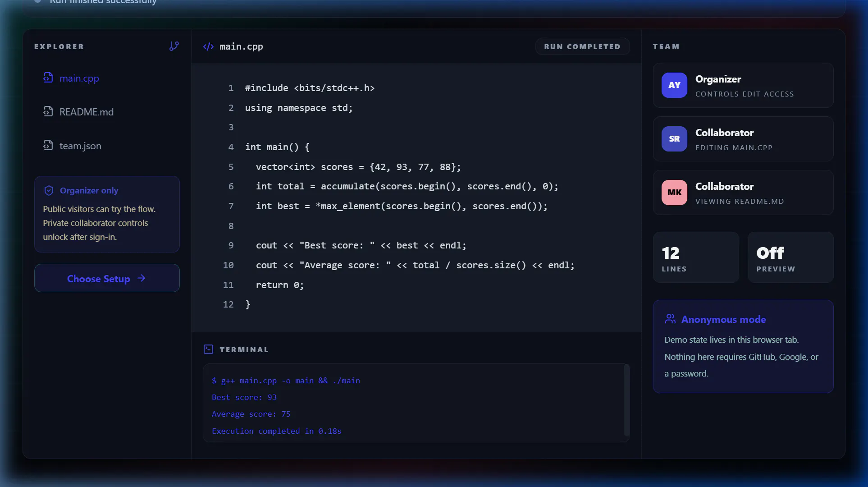Click the code brackets icon by main.cpp tab
Image resolution: width=868 pixels, height=487 pixels.
(x=208, y=46)
